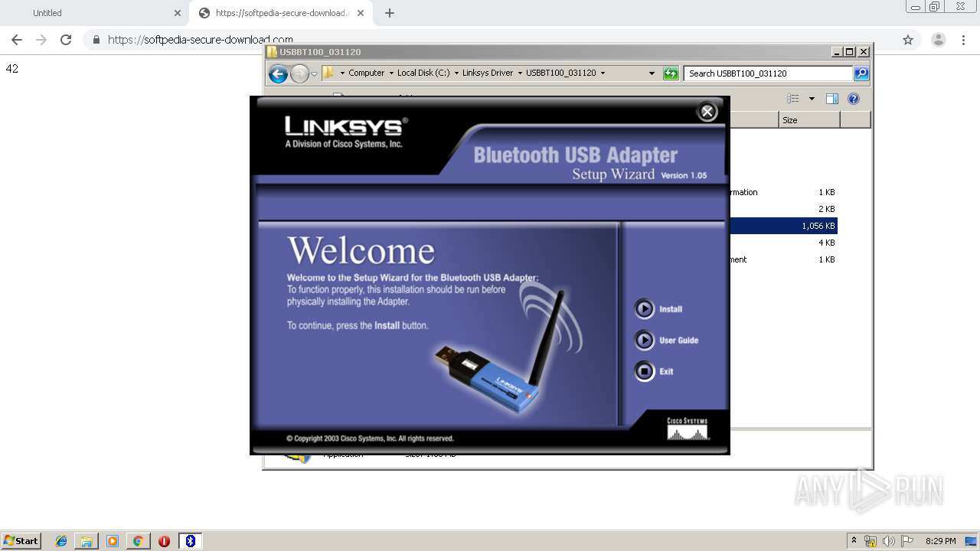Maximize the USBBT100_031120 Explorer window

(850, 52)
